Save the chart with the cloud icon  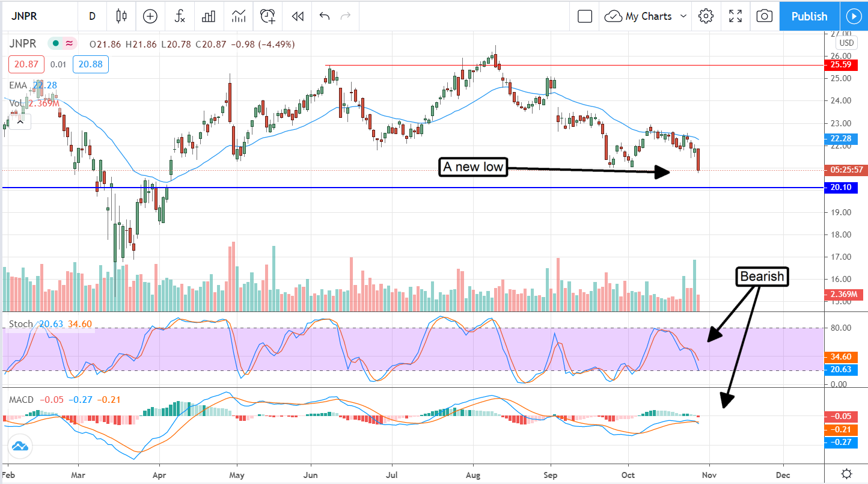[613, 16]
